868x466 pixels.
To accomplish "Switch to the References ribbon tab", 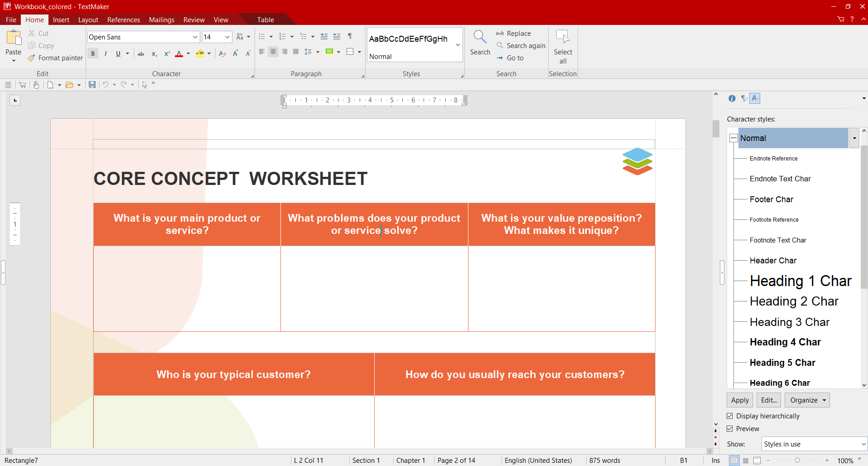I will click(123, 19).
